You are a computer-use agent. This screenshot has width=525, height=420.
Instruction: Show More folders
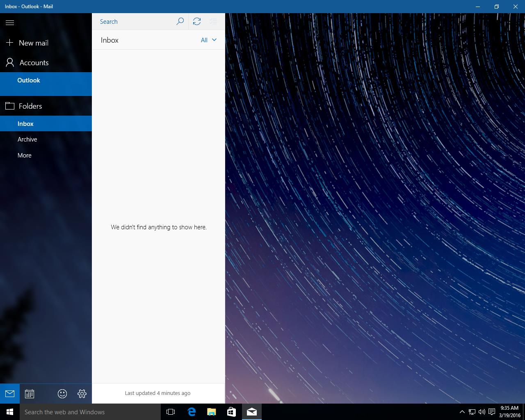pyautogui.click(x=46, y=155)
